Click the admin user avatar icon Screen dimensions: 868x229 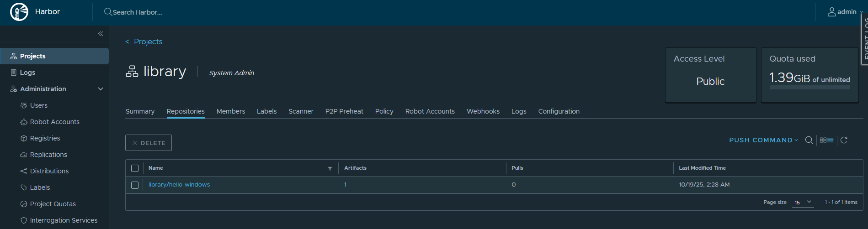(832, 12)
